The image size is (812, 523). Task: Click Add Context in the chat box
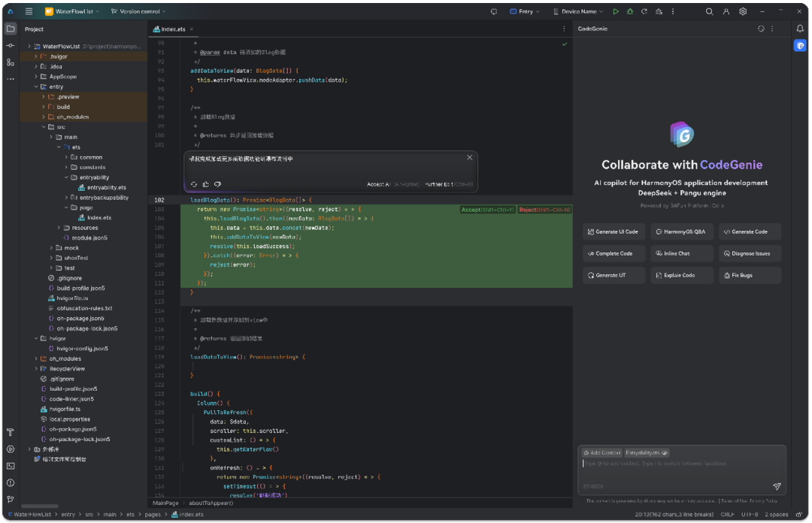(601, 452)
